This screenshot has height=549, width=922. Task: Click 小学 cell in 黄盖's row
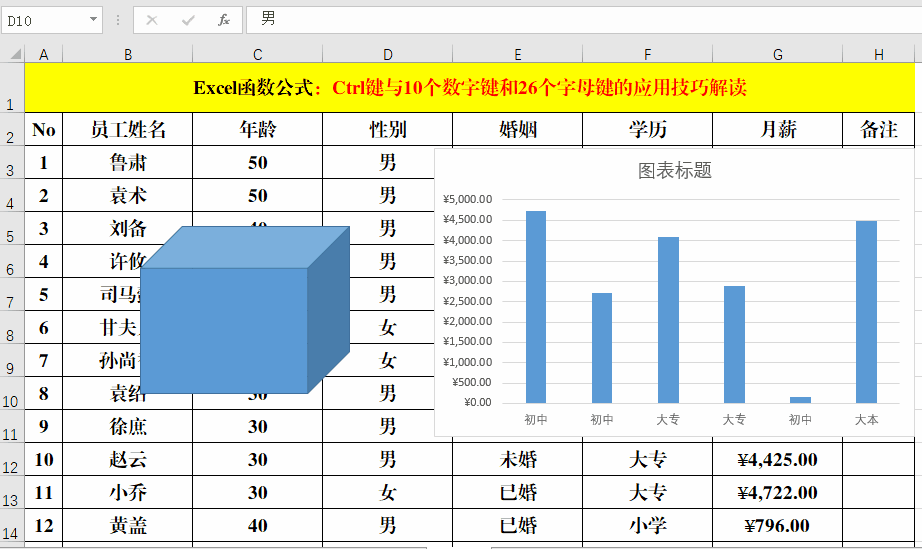[x=647, y=525]
